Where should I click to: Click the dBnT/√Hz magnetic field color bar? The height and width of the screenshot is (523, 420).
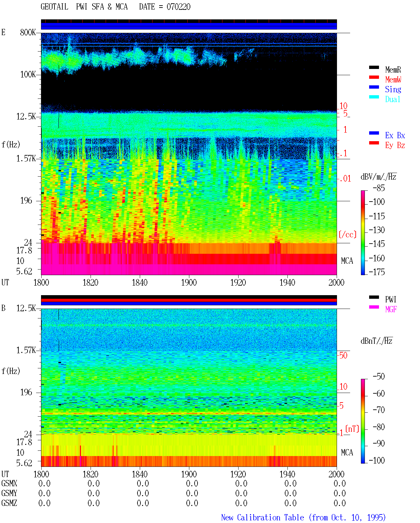363,421
